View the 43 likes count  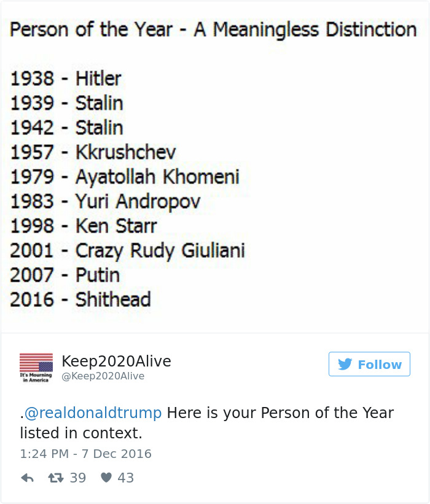click(x=125, y=478)
